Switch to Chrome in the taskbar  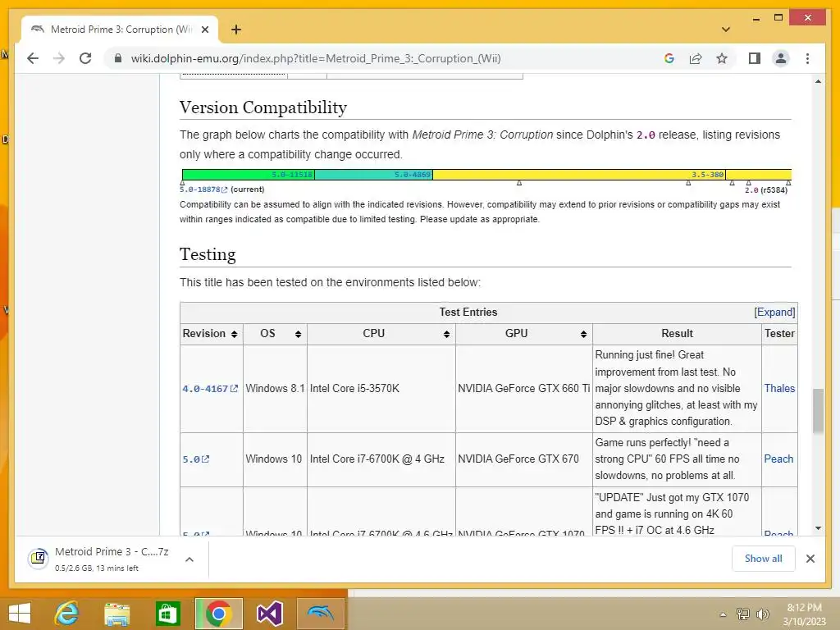pyautogui.click(x=218, y=614)
